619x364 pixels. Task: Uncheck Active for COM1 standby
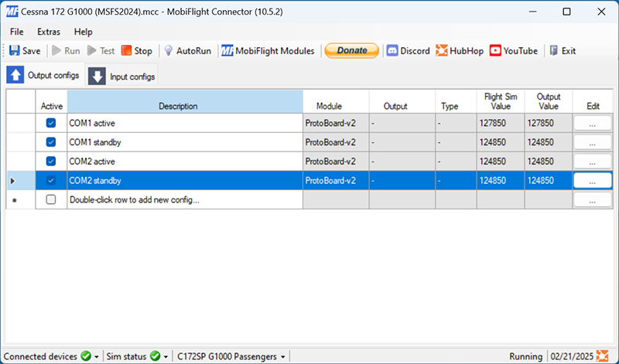click(x=51, y=142)
